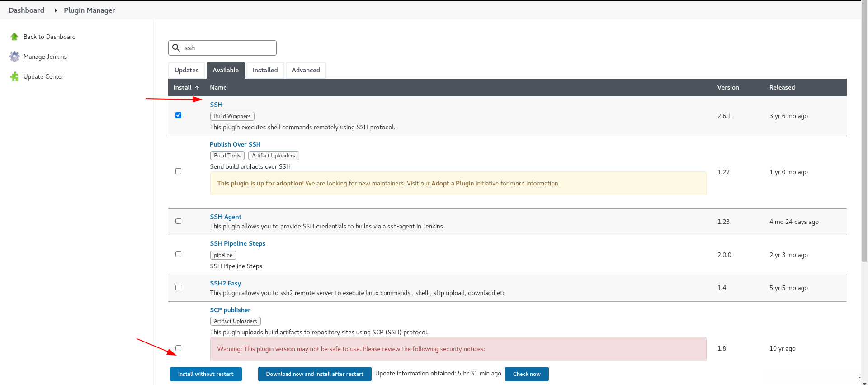Screen dimensions: 868x385
Task: Select the SSH Agent plugin checkbox
Action: [x=179, y=221]
